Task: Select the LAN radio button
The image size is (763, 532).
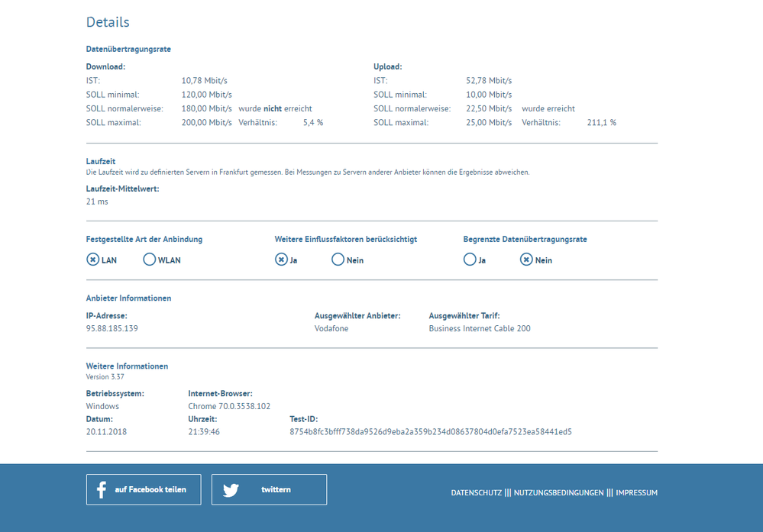Action: (x=92, y=260)
